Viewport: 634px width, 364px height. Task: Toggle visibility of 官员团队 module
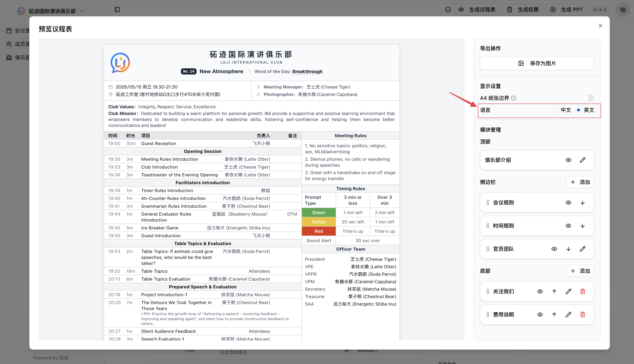pos(554,249)
